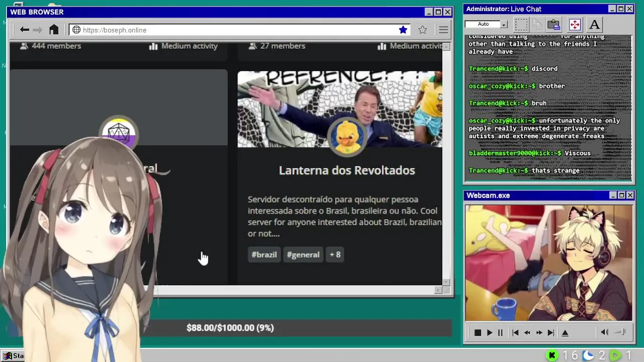Click 'Medium activity' beside 444 members
This screenshot has height=362, width=644.
pyautogui.click(x=184, y=46)
